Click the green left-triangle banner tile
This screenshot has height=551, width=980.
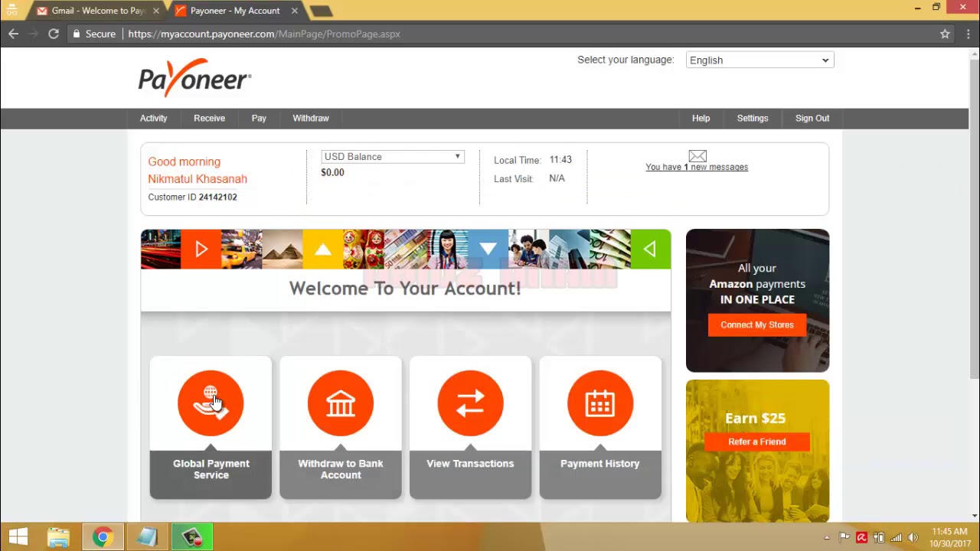[x=650, y=249]
